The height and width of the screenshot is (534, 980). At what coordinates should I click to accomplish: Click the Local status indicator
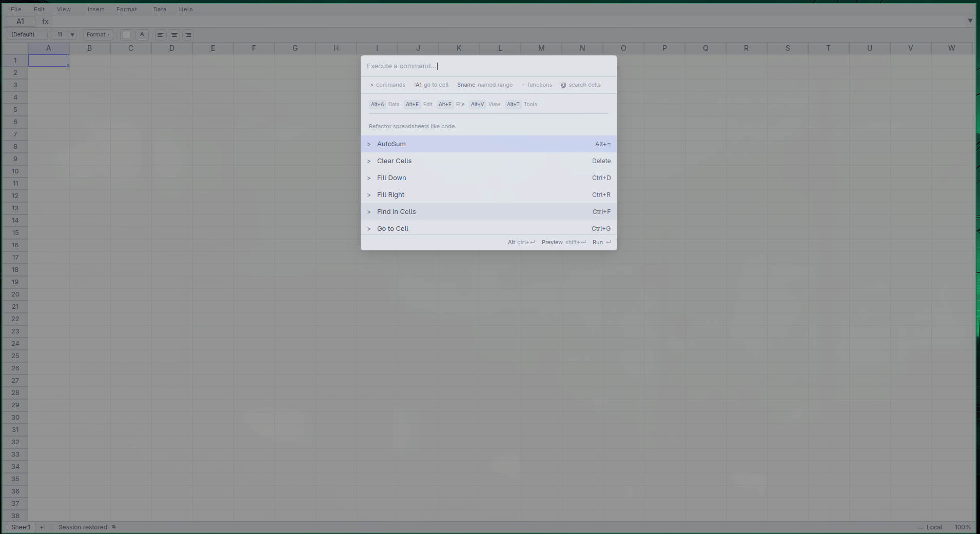tap(934, 527)
